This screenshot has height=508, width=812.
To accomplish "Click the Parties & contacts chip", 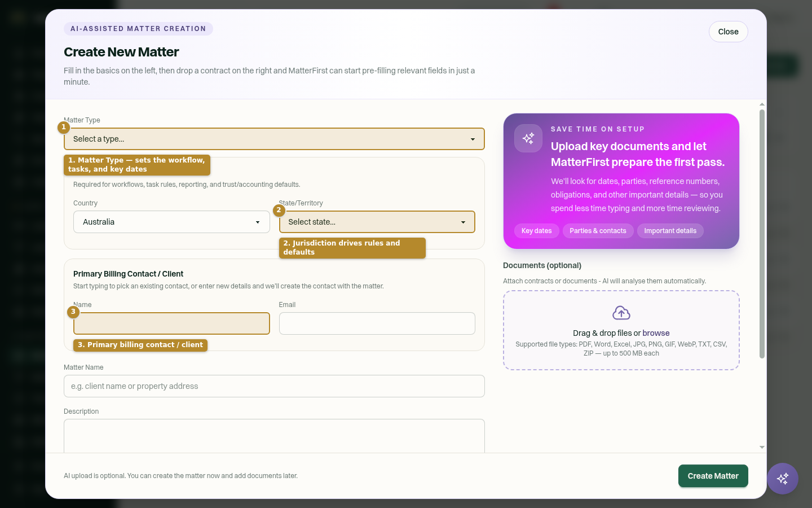I will pyautogui.click(x=598, y=231).
